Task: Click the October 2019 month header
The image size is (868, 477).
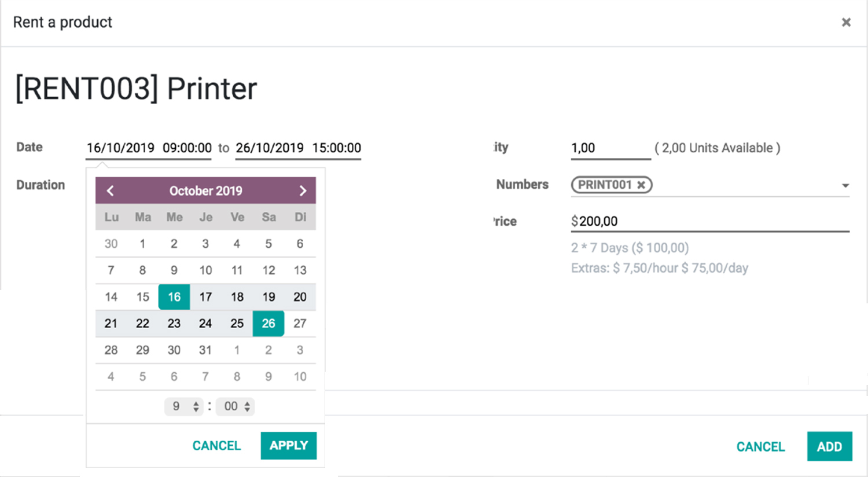Action: tap(205, 190)
